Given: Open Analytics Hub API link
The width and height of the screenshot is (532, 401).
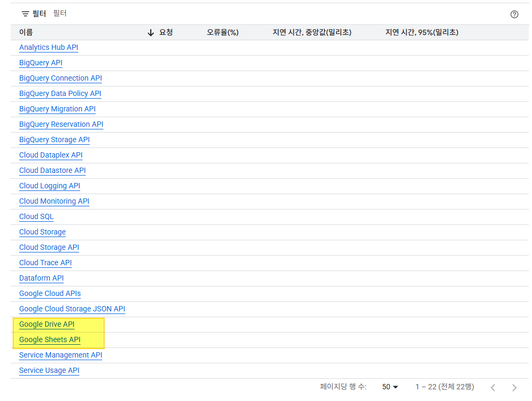Looking at the screenshot, I should pos(48,47).
